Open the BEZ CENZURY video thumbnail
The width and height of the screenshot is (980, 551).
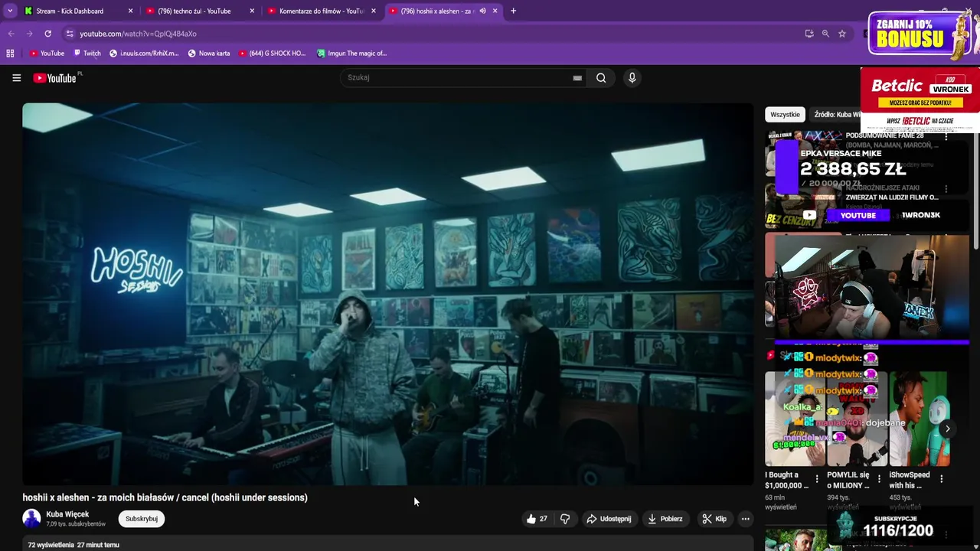click(x=802, y=207)
